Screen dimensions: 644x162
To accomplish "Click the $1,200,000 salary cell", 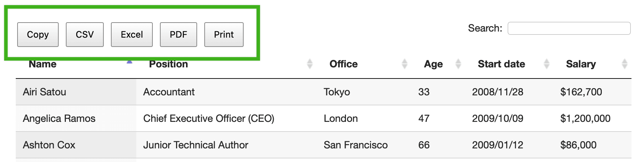I will coord(585,119).
